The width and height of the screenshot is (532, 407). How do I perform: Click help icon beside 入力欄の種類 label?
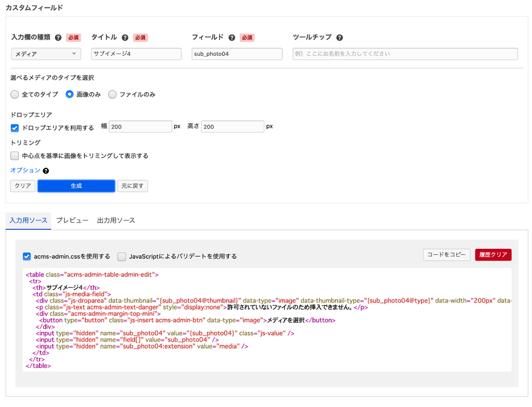58,38
